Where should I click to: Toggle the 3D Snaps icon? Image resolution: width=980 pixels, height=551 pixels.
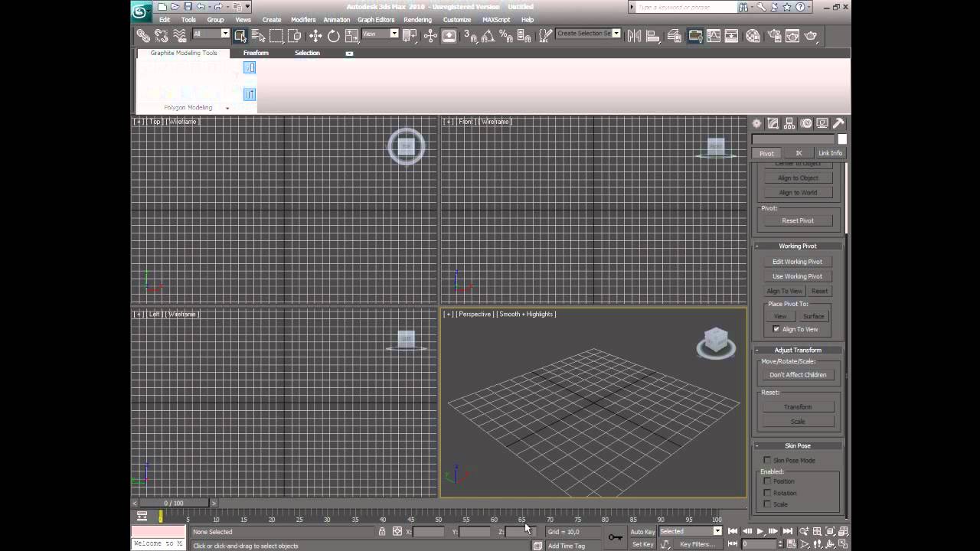point(470,35)
